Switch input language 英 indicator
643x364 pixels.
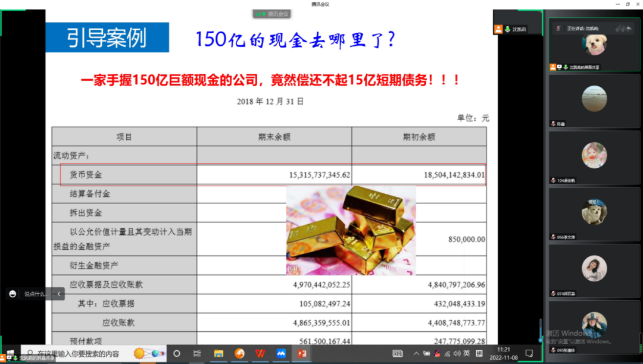coord(467,353)
